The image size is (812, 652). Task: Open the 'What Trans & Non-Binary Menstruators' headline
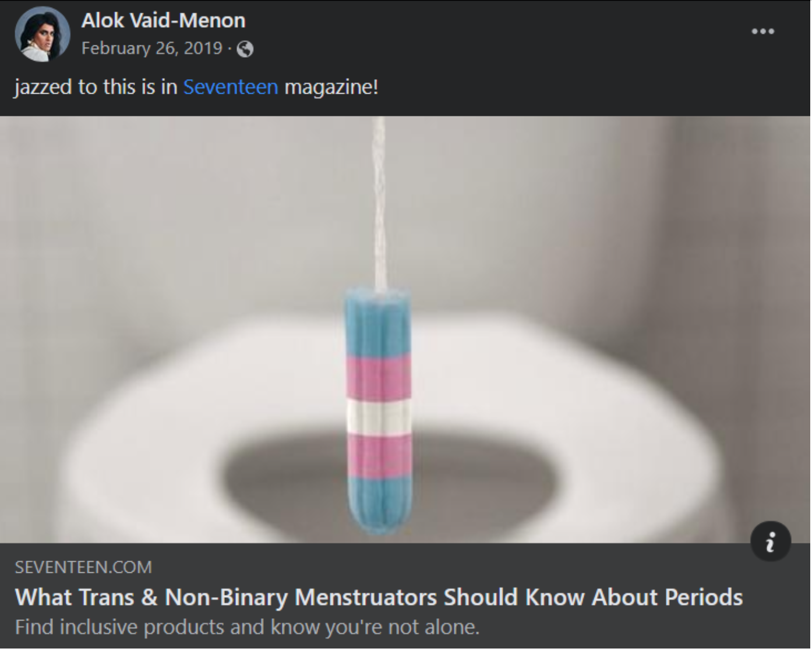point(379,597)
